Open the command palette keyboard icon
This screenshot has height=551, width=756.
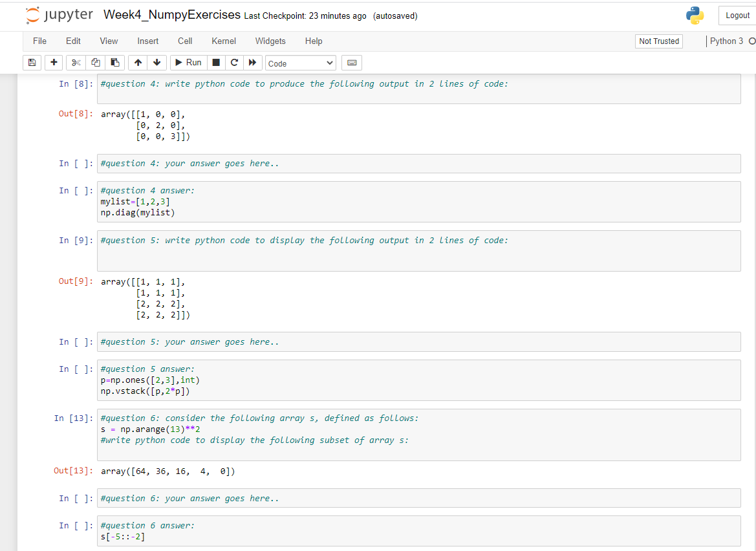point(352,63)
